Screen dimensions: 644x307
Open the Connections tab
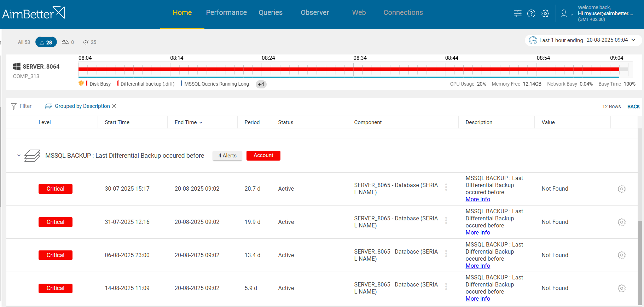(x=403, y=12)
